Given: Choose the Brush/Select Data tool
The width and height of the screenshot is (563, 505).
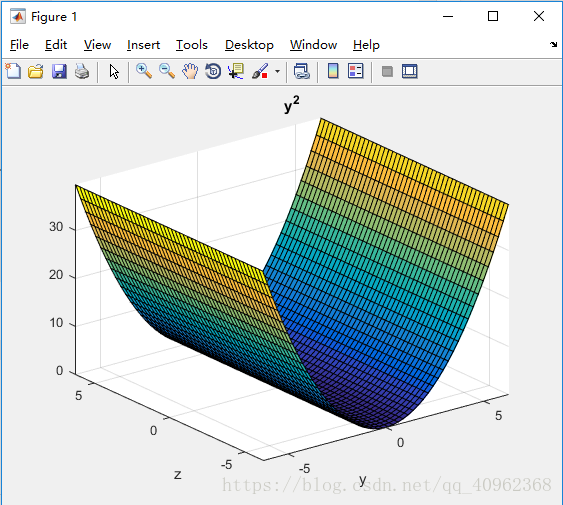Looking at the screenshot, I should (x=260, y=71).
